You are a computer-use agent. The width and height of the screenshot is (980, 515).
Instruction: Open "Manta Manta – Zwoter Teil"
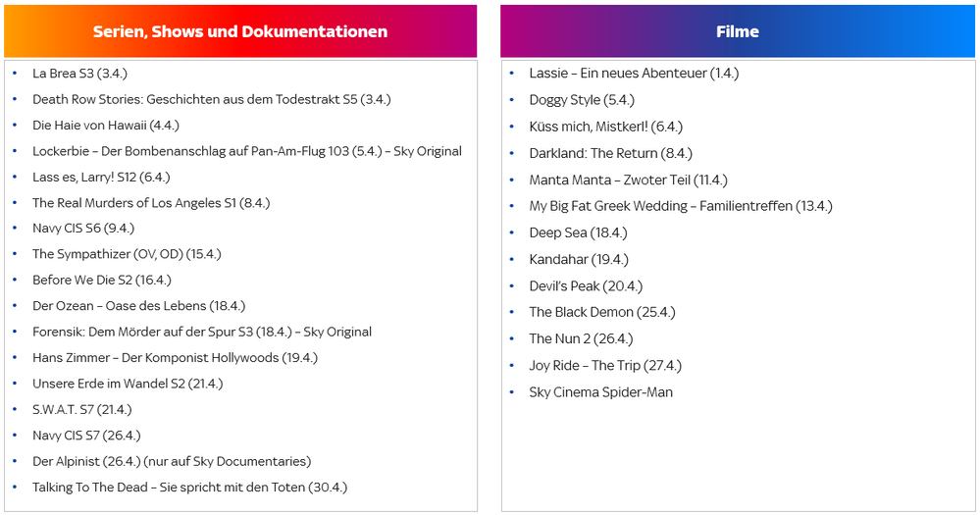click(628, 180)
